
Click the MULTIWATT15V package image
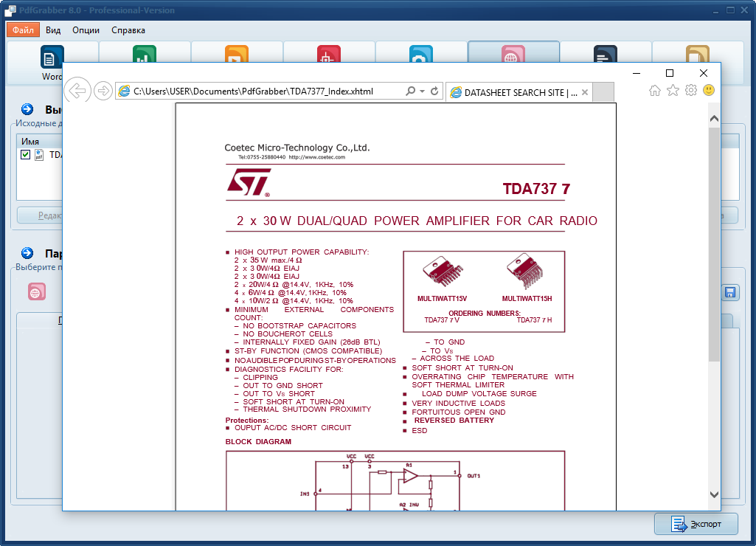442,272
